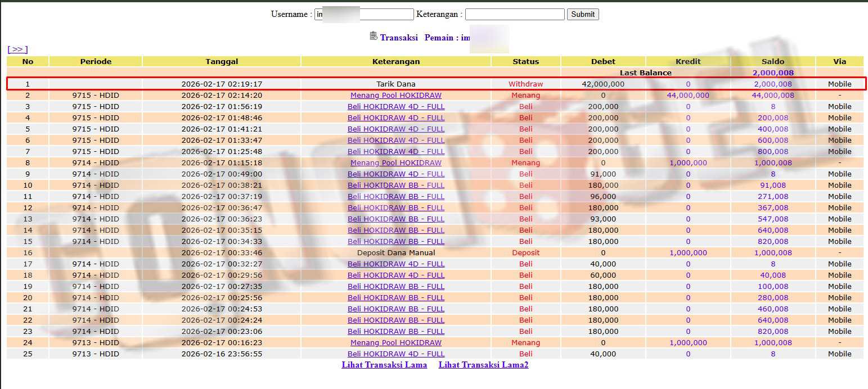Open Beli HOKIDRAW BB - FULL in row 15

395,242
